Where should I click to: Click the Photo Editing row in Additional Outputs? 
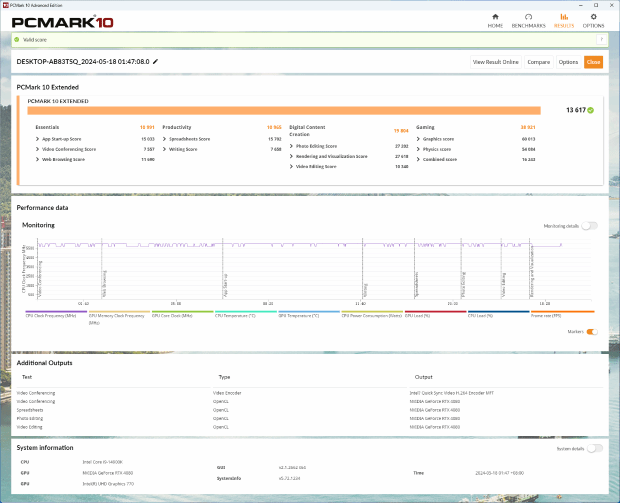(x=310, y=418)
